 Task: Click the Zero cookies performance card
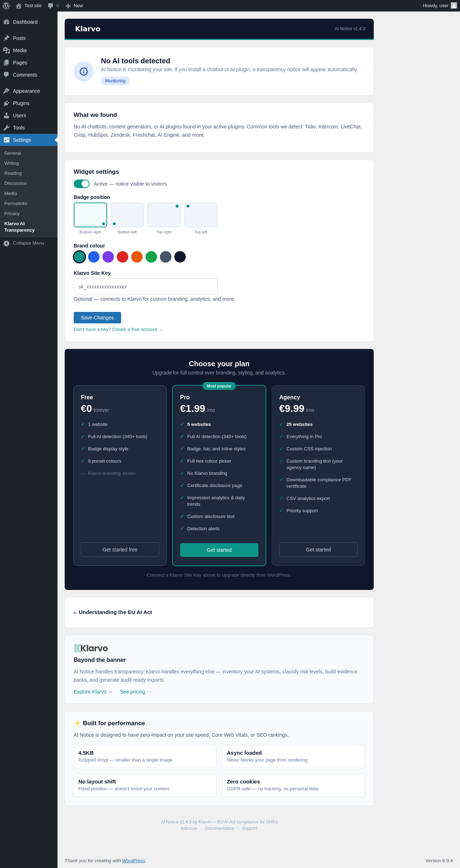click(293, 785)
